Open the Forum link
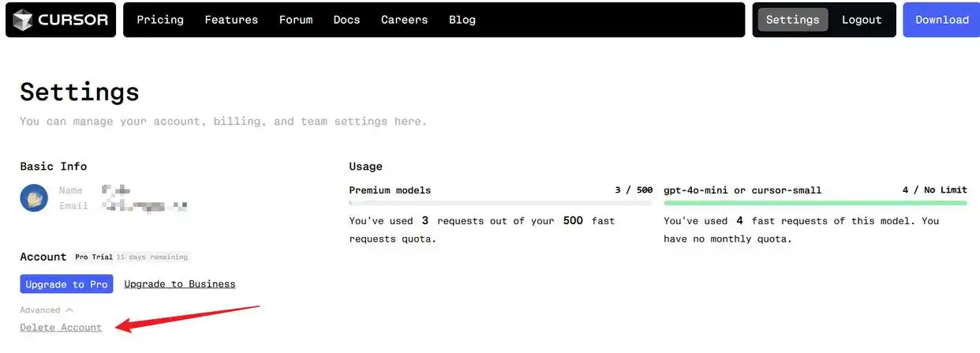 tap(296, 20)
